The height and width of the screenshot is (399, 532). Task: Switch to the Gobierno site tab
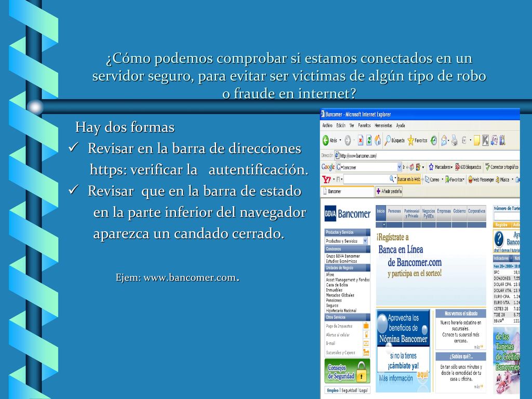pos(459,214)
